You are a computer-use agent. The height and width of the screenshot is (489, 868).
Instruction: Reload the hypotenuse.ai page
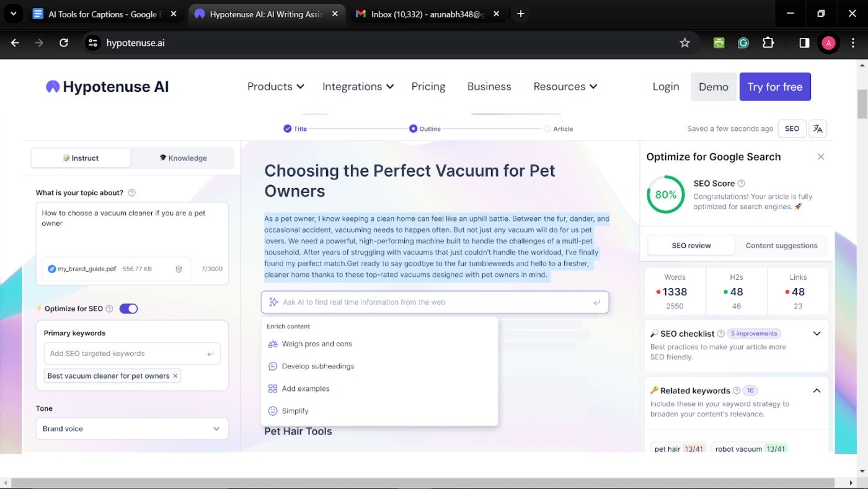click(x=63, y=43)
